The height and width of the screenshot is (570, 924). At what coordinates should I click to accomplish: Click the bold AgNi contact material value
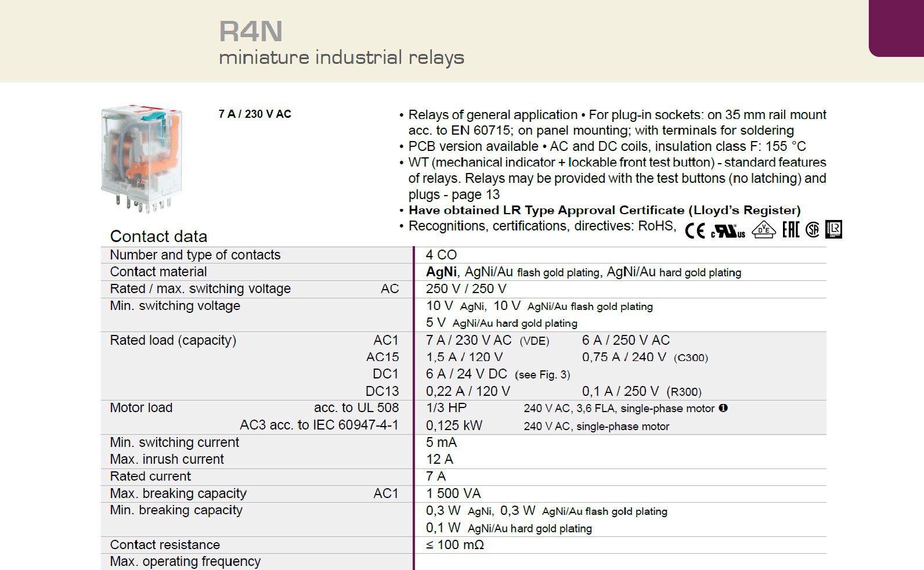441,272
